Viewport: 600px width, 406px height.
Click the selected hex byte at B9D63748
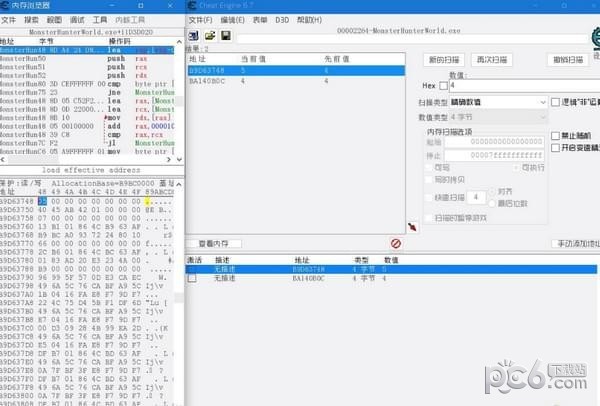(x=42, y=201)
